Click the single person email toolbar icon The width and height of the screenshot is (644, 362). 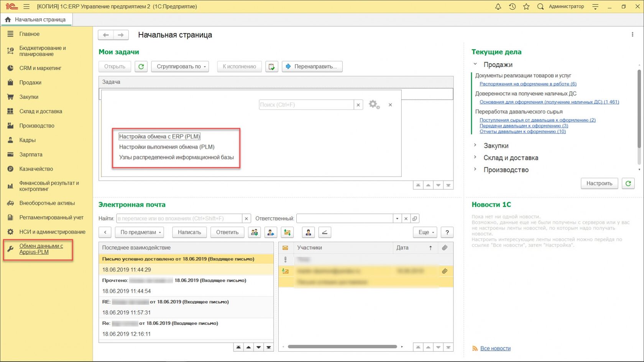point(309,232)
